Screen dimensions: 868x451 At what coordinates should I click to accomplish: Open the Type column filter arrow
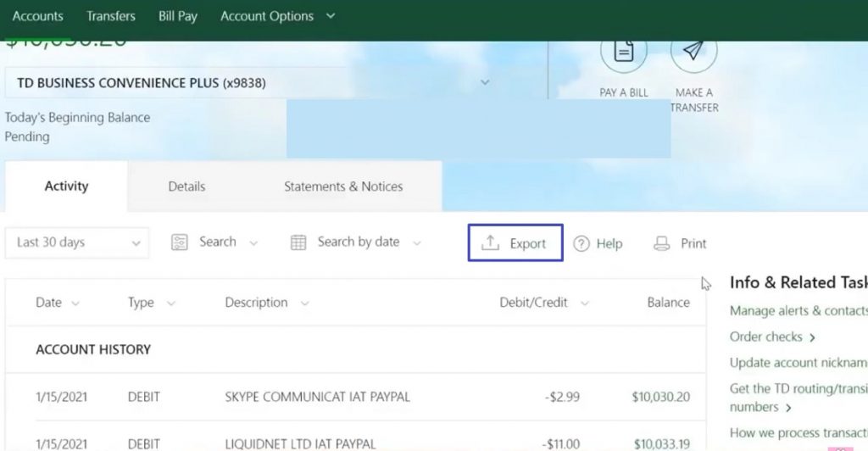point(171,303)
